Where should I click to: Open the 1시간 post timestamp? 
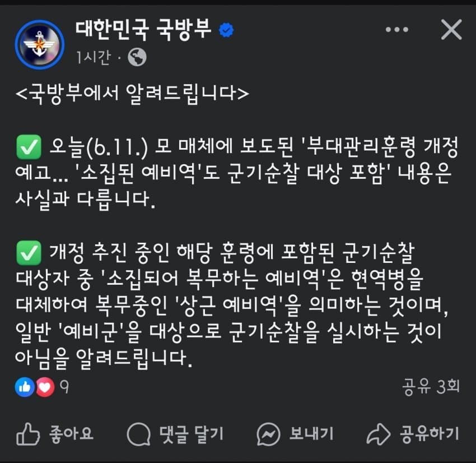pos(94,57)
